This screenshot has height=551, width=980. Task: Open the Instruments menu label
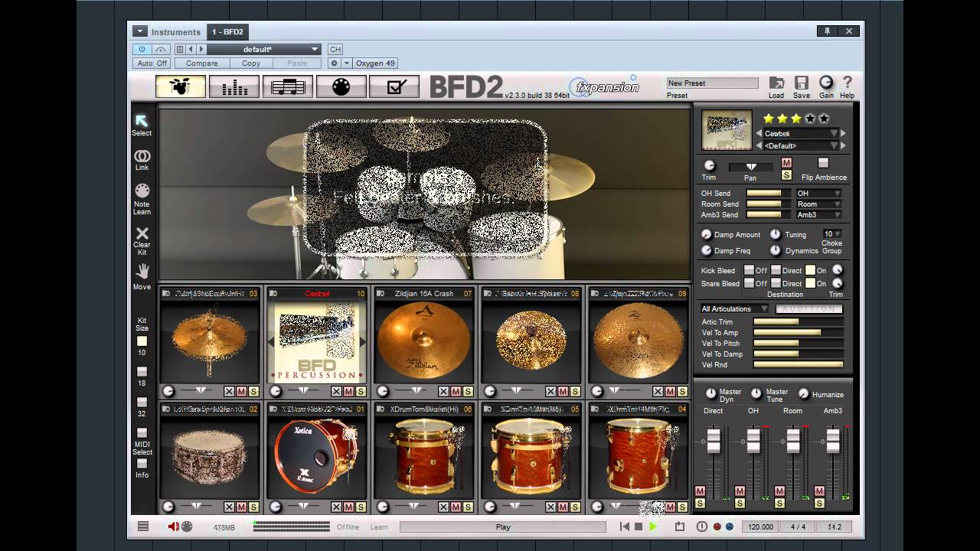coord(175,32)
